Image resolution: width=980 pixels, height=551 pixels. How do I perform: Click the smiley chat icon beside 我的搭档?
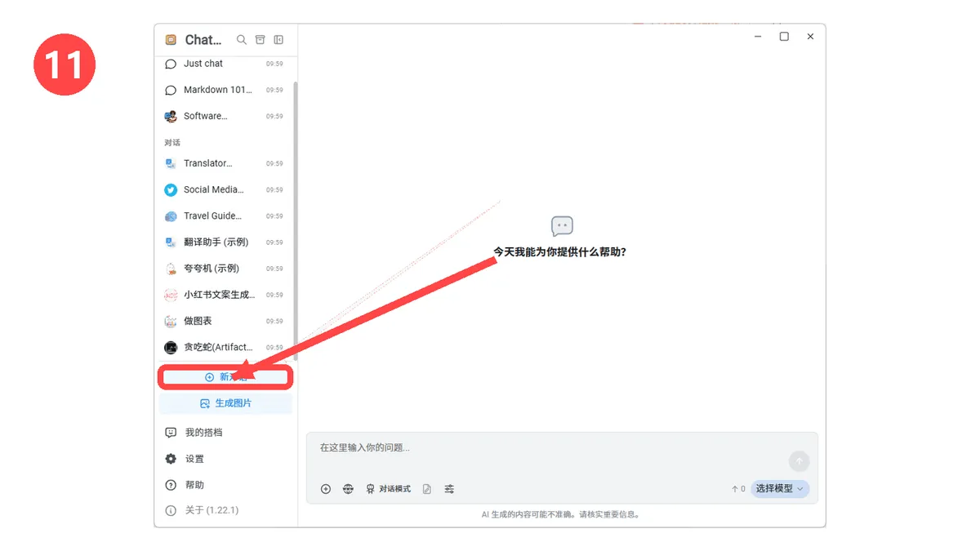point(171,433)
